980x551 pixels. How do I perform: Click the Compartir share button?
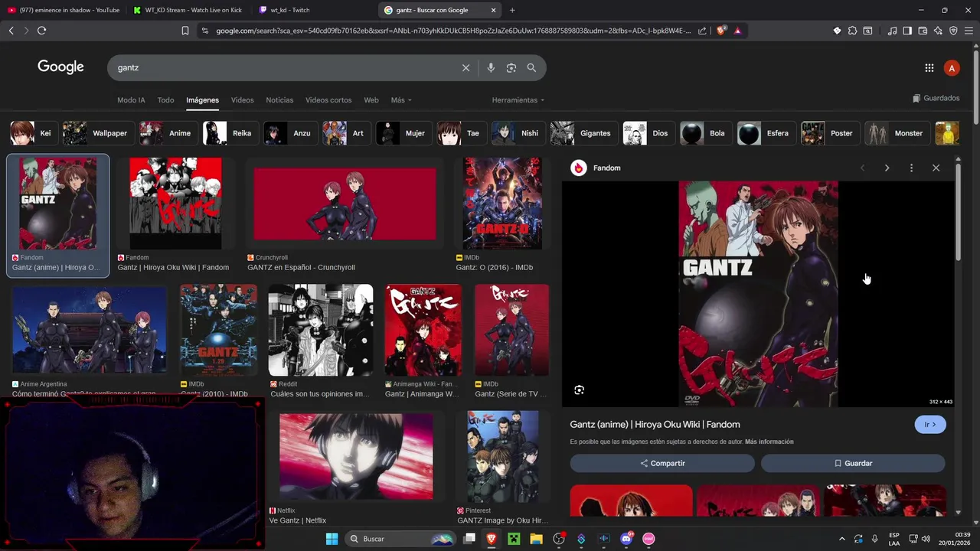(x=662, y=463)
